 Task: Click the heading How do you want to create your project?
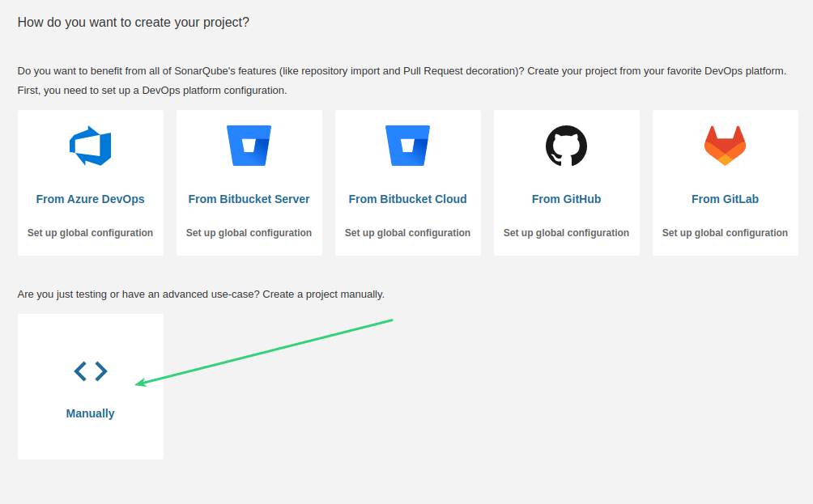pyautogui.click(x=134, y=23)
